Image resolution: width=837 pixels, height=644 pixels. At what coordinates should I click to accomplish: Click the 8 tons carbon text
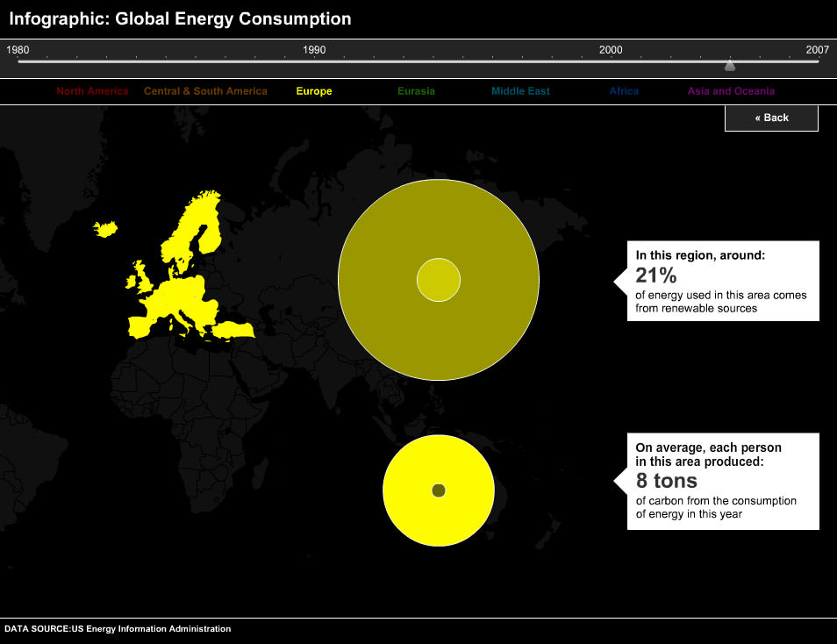pyautogui.click(x=667, y=481)
